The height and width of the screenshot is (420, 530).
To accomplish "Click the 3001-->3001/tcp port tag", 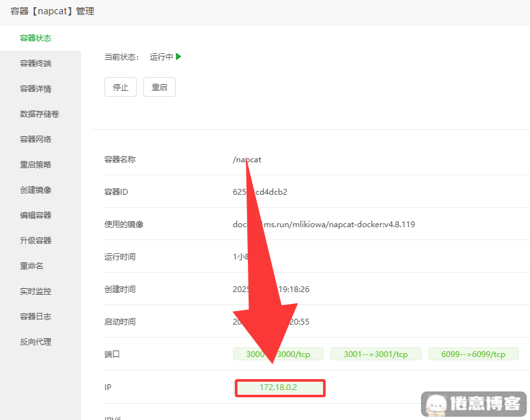I will coord(376,354).
